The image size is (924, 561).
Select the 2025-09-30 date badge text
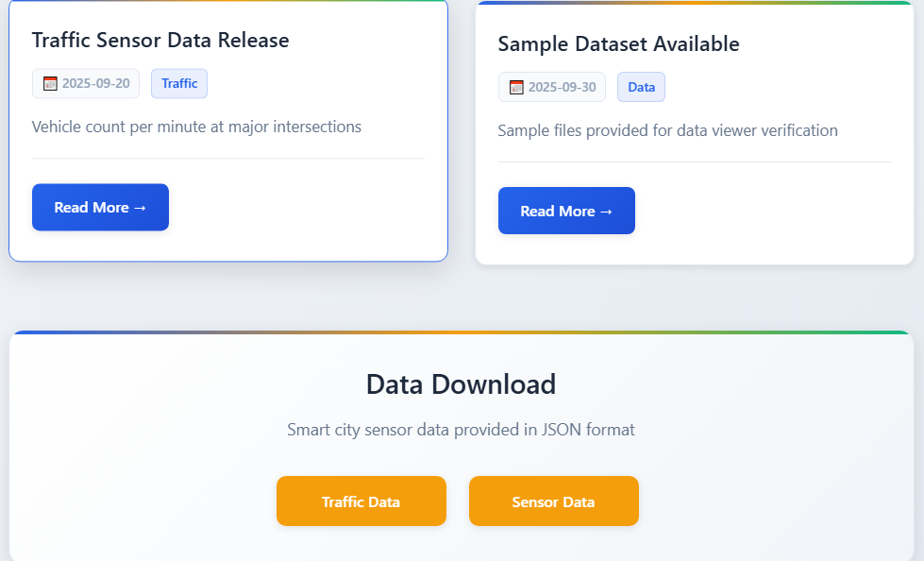563,87
